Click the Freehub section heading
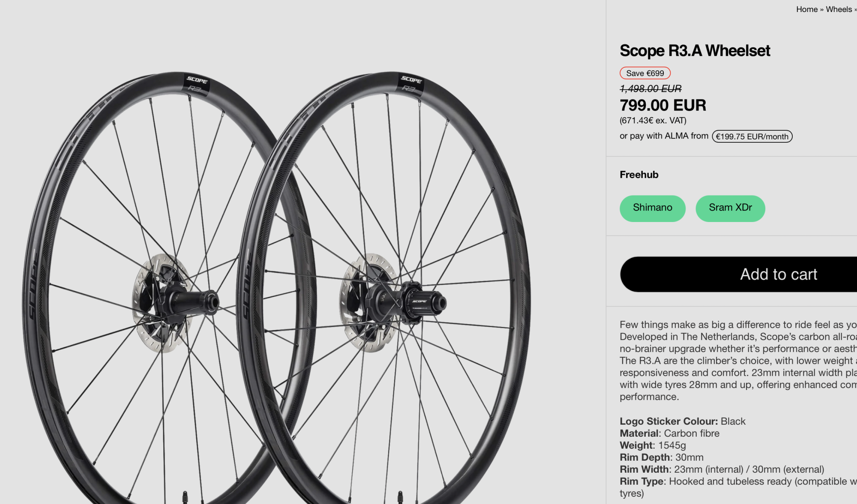Image resolution: width=857 pixels, height=504 pixels. point(639,175)
